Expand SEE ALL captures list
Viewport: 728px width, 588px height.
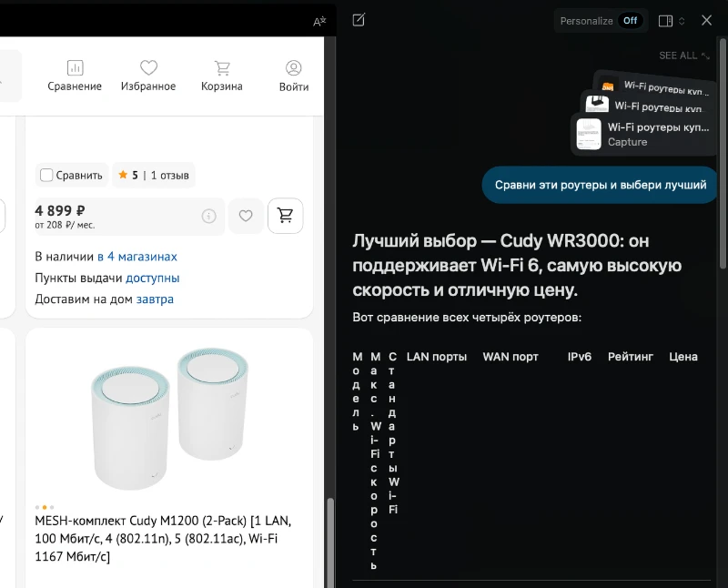(684, 56)
